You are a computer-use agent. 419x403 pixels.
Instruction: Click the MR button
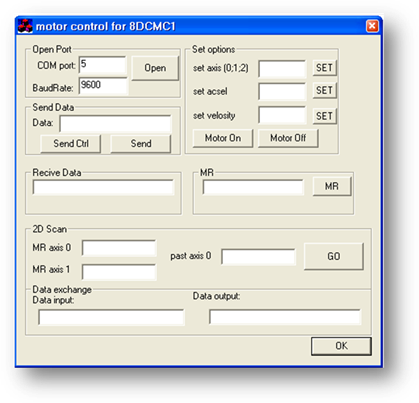click(x=332, y=186)
